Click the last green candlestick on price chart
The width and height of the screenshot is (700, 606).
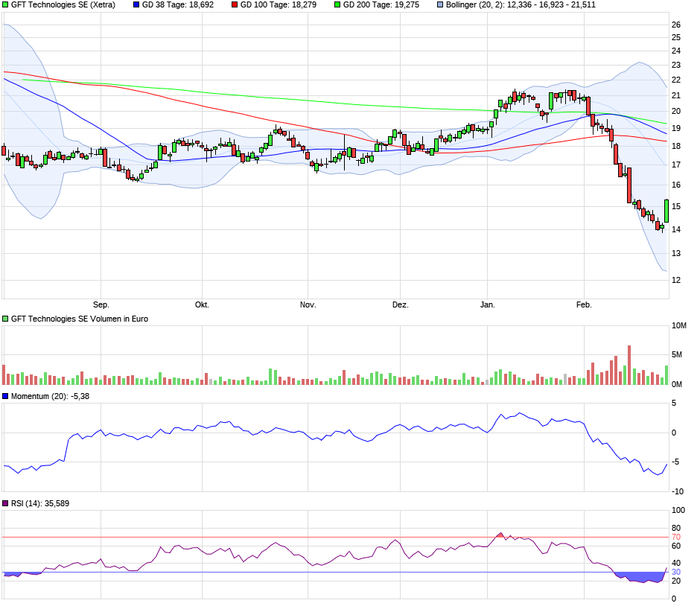666,211
